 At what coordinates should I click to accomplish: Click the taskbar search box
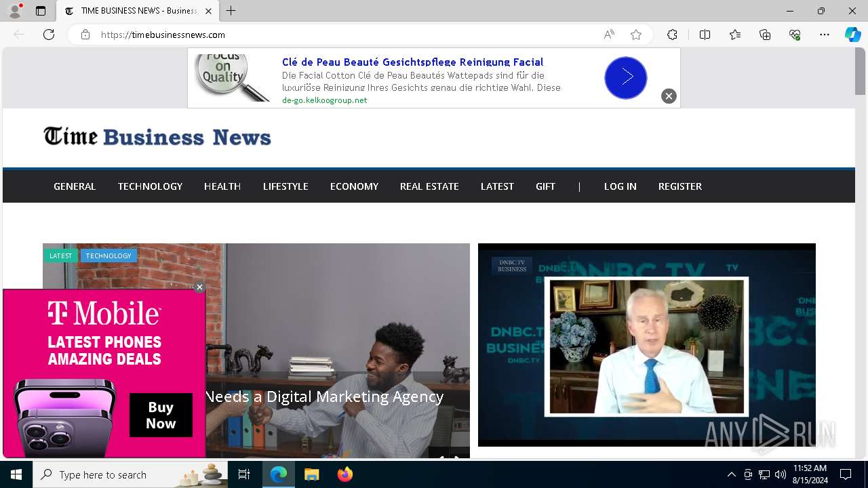pos(131,474)
